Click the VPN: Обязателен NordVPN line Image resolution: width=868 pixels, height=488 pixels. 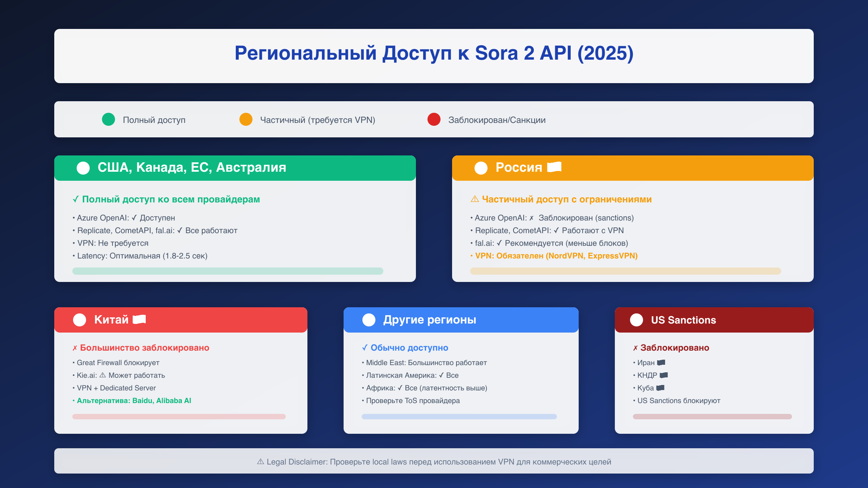click(x=556, y=256)
